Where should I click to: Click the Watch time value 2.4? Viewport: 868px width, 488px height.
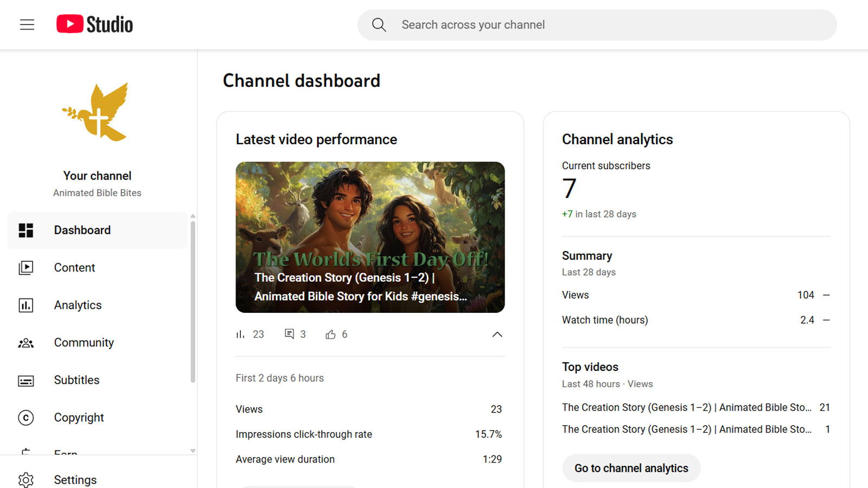807,320
